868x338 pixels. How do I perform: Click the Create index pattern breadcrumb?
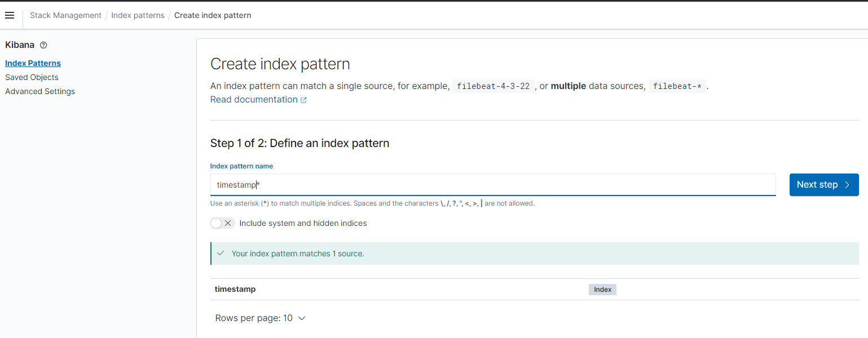point(213,15)
